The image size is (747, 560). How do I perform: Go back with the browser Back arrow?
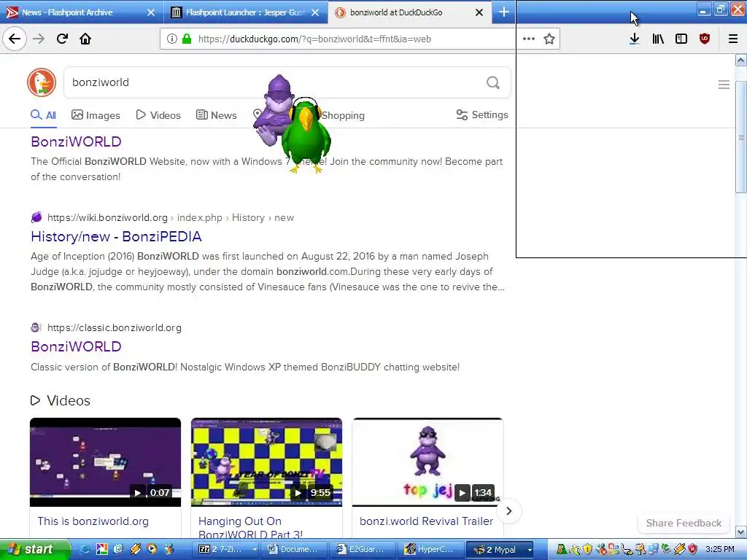pyautogui.click(x=15, y=39)
